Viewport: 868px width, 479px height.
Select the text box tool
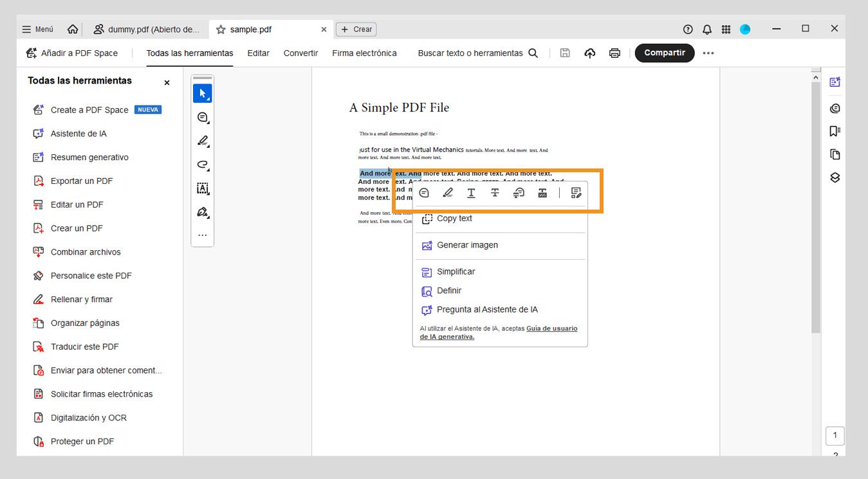(203, 188)
